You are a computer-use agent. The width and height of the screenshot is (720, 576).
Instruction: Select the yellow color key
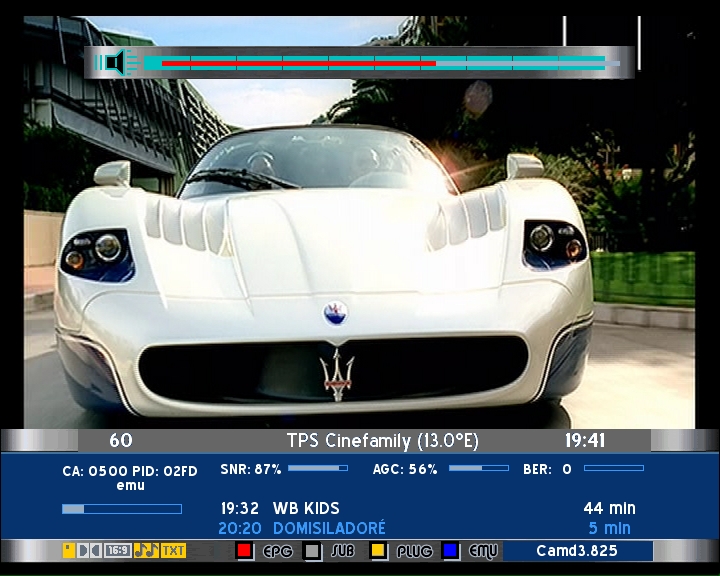click(x=378, y=551)
